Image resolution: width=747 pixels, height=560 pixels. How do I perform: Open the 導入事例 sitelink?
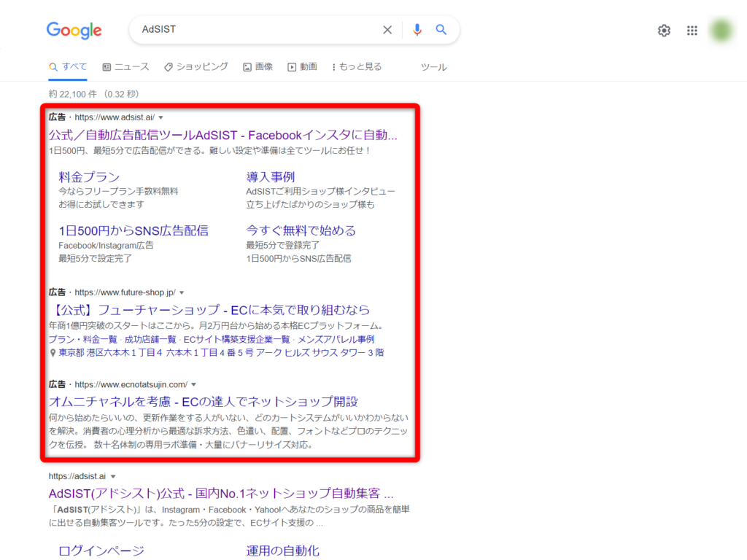pos(271,177)
